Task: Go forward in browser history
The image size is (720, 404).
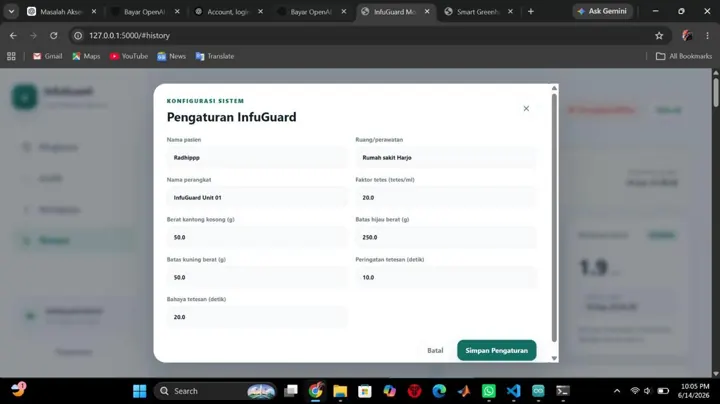Action: click(33, 35)
